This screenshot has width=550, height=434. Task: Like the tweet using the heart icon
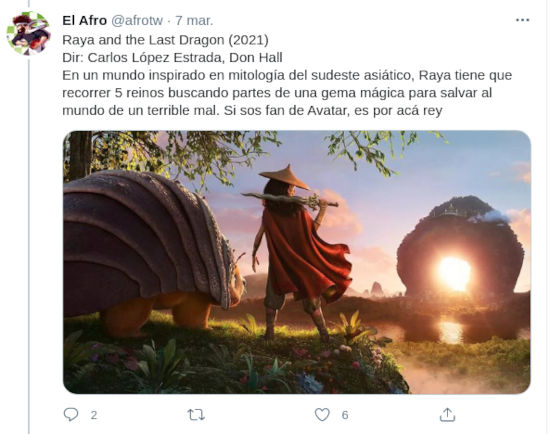coord(322,415)
